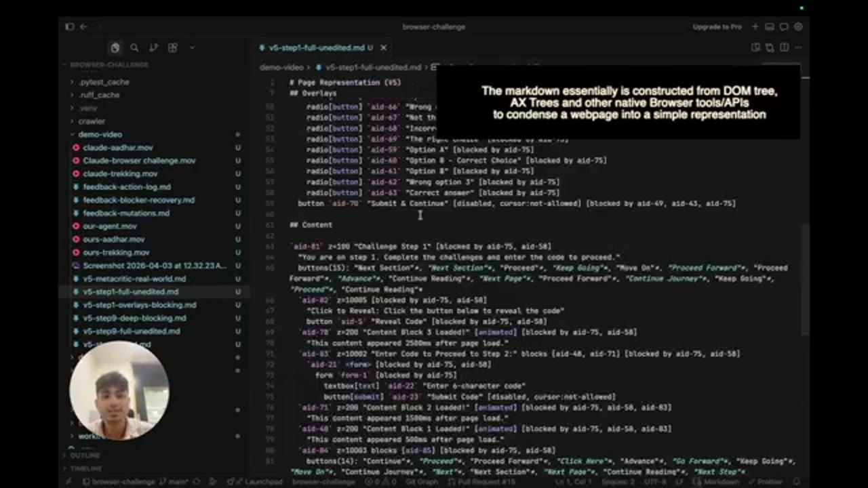This screenshot has width=868, height=488.
Task: Open claude-aadhar.mov in the explorer
Action: click(154, 148)
